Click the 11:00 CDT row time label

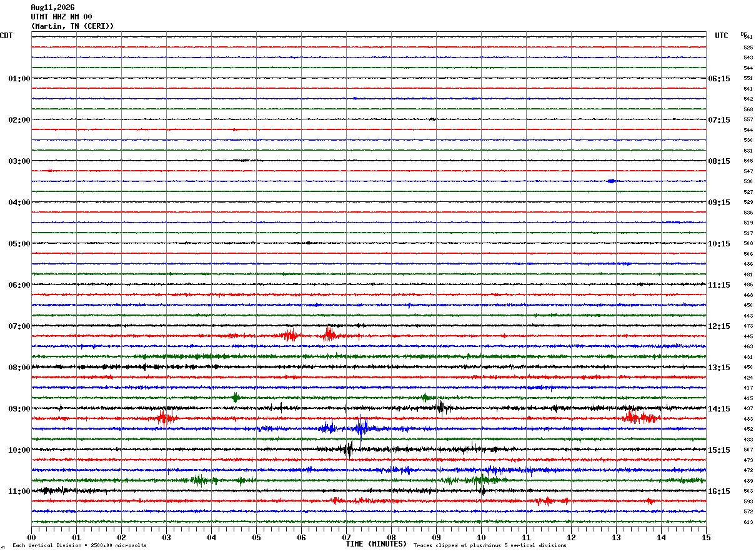click(x=19, y=491)
